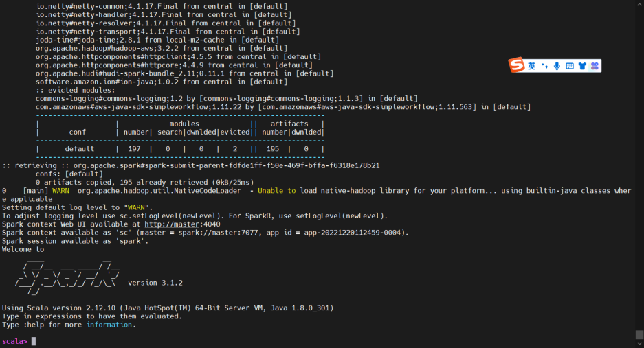This screenshot has width=644, height=348.
Task: Click 'Using Scala version 2.12.10' line
Action: pos(168,308)
